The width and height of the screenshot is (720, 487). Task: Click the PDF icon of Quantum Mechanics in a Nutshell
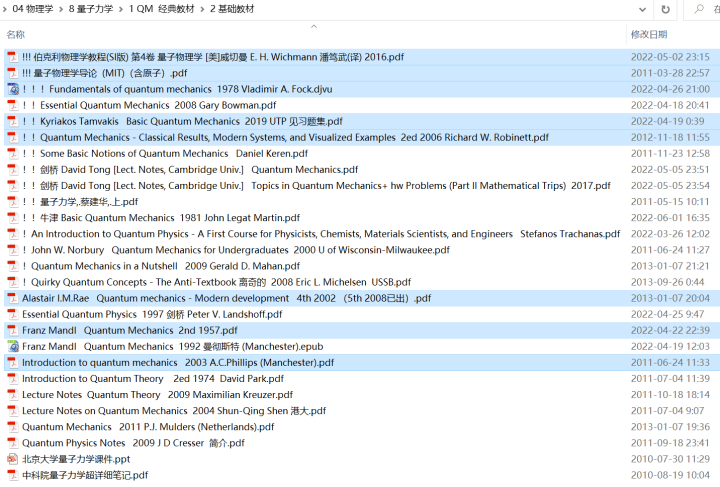coord(13,266)
